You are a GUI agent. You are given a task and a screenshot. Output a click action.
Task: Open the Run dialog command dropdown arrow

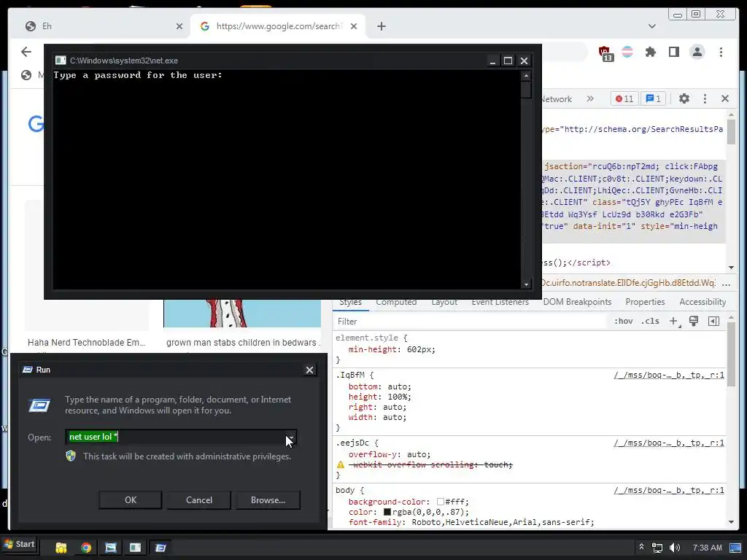coord(290,437)
